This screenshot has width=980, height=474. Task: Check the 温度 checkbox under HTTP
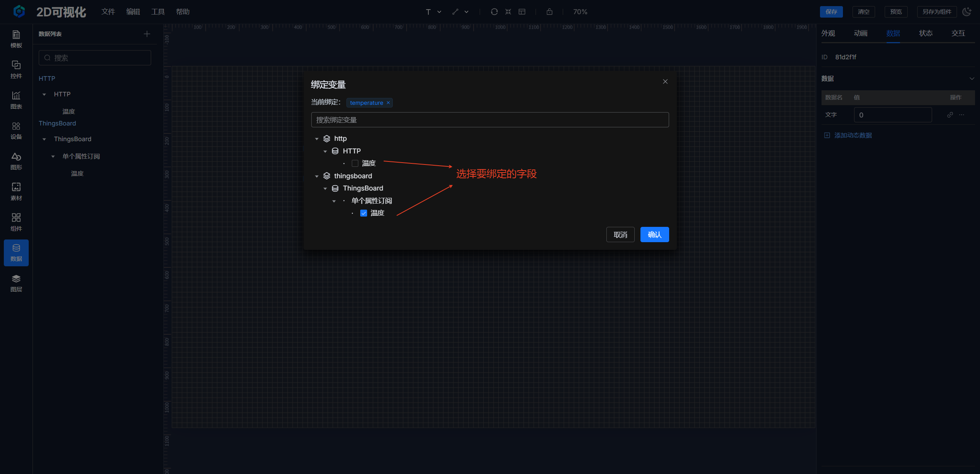(355, 163)
